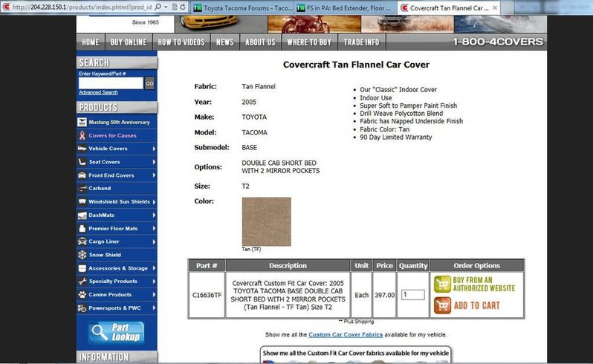Open the HOME navigation item
This screenshot has width=593, height=364.
pyautogui.click(x=91, y=42)
